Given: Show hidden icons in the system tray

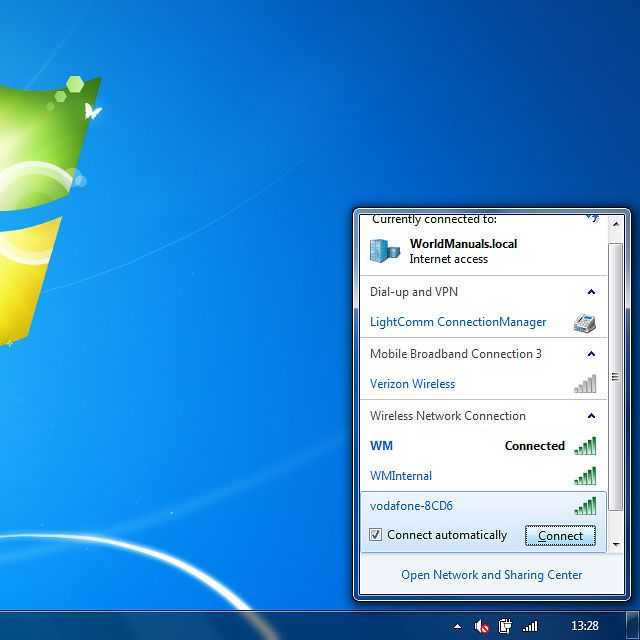Looking at the screenshot, I should click(458, 626).
